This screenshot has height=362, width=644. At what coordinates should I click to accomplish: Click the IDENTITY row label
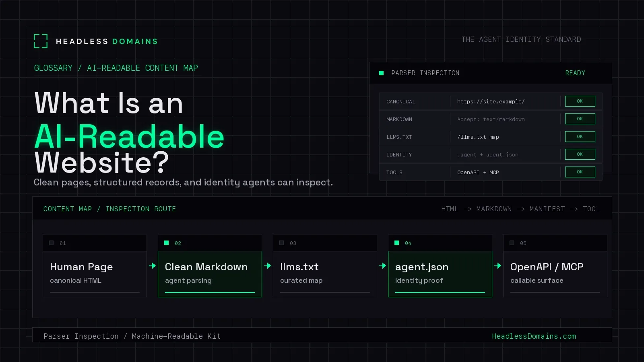pyautogui.click(x=399, y=155)
